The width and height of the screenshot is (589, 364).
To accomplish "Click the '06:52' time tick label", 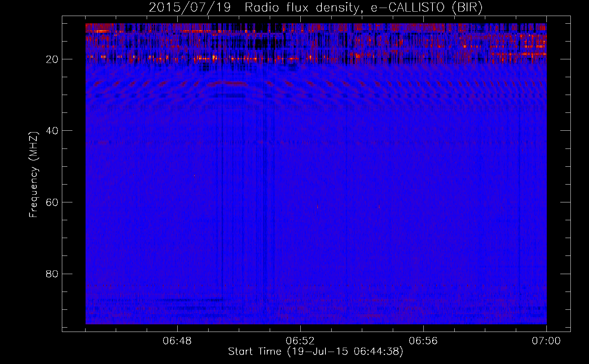I will pyautogui.click(x=300, y=341).
